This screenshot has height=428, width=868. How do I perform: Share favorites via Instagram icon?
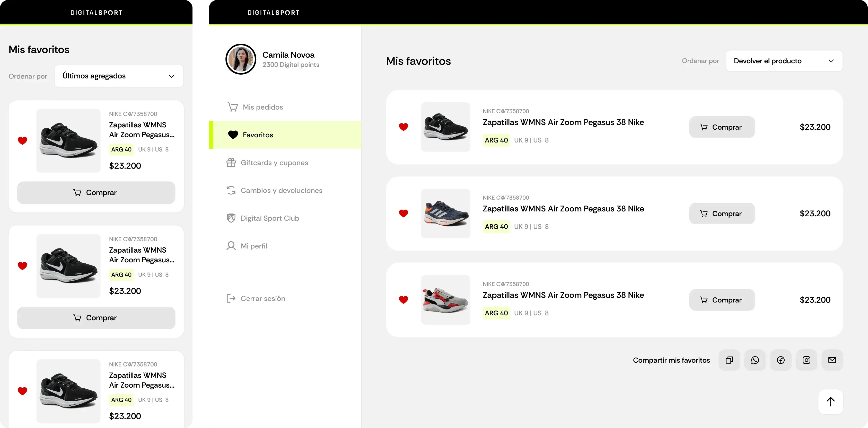click(806, 360)
